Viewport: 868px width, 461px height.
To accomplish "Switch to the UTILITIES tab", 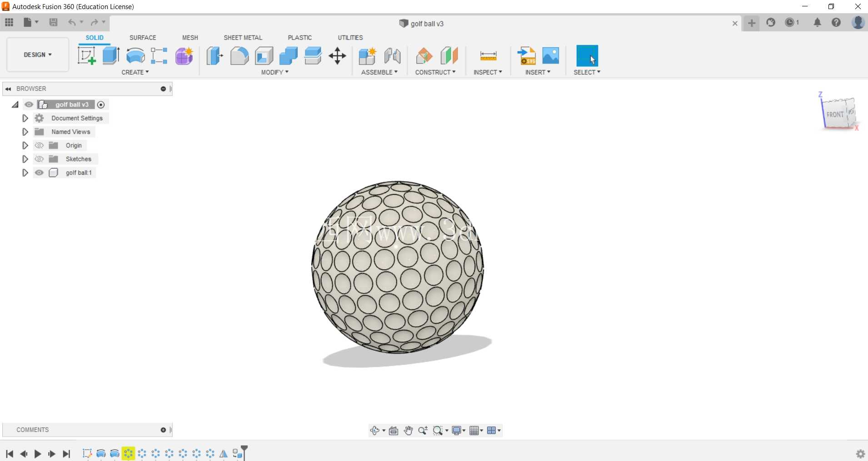I will pos(350,38).
